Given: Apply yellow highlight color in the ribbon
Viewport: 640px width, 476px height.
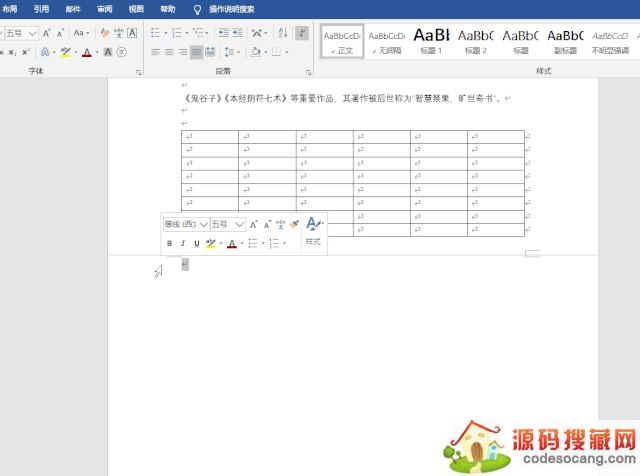Looking at the screenshot, I should [65, 52].
